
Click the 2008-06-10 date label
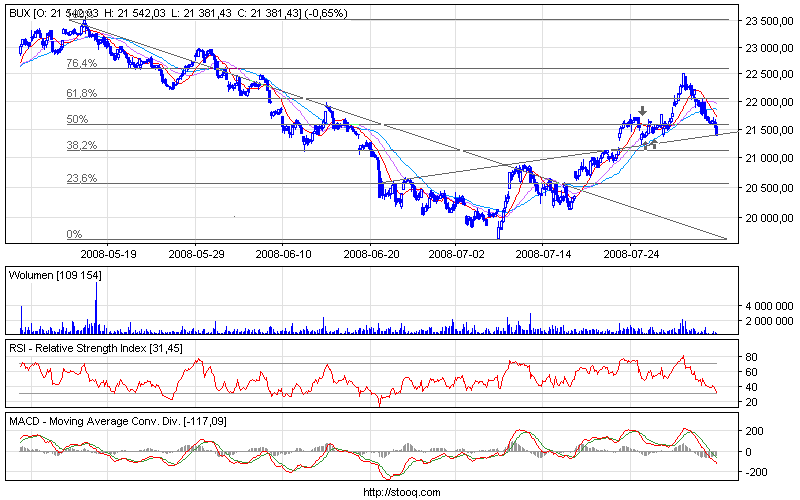pyautogui.click(x=283, y=254)
